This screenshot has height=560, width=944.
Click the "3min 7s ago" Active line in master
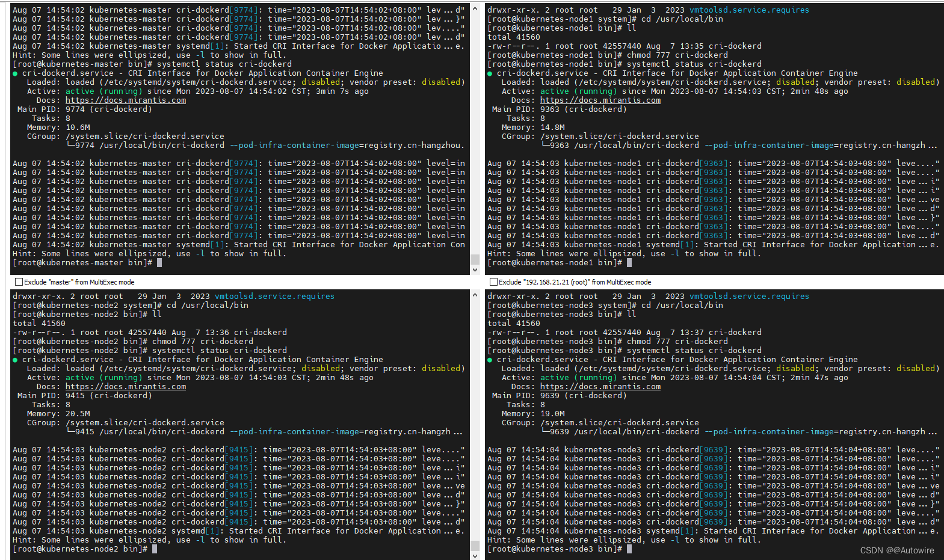pyautogui.click(x=198, y=91)
